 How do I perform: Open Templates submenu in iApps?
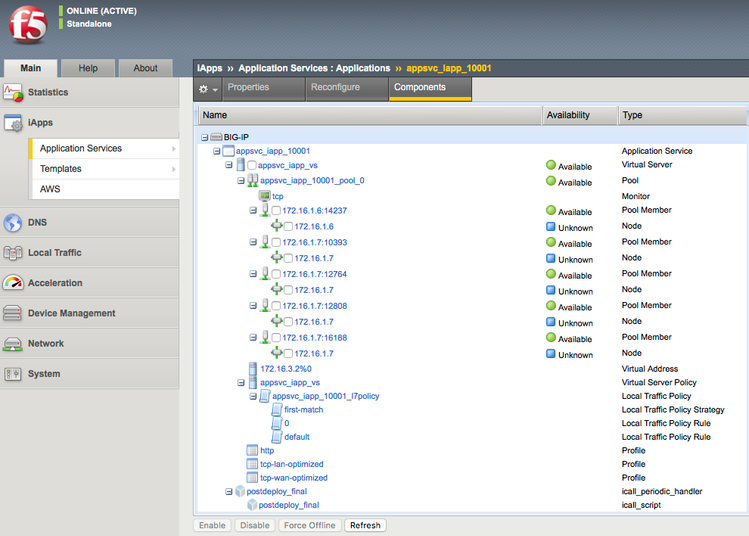(61, 169)
